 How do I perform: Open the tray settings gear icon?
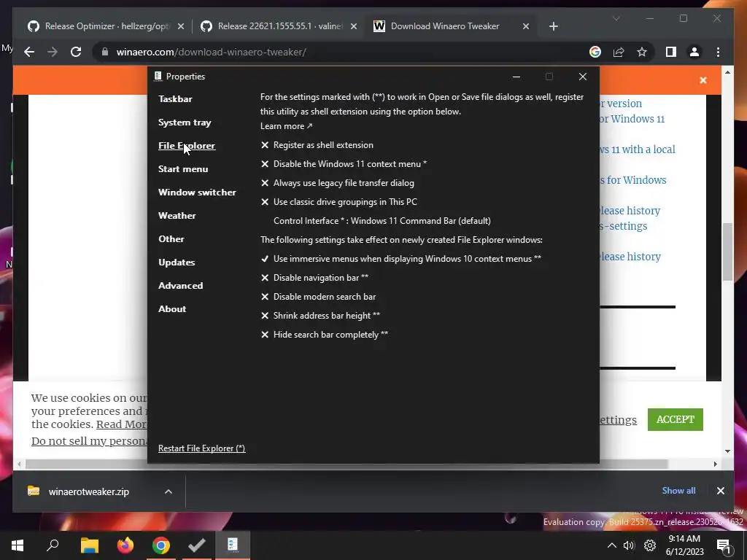coord(650,545)
